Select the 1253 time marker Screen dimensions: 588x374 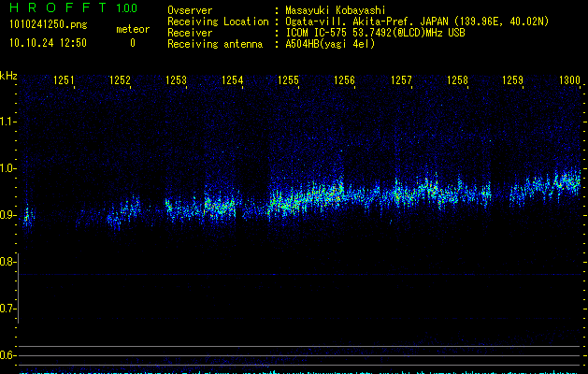coord(177,81)
